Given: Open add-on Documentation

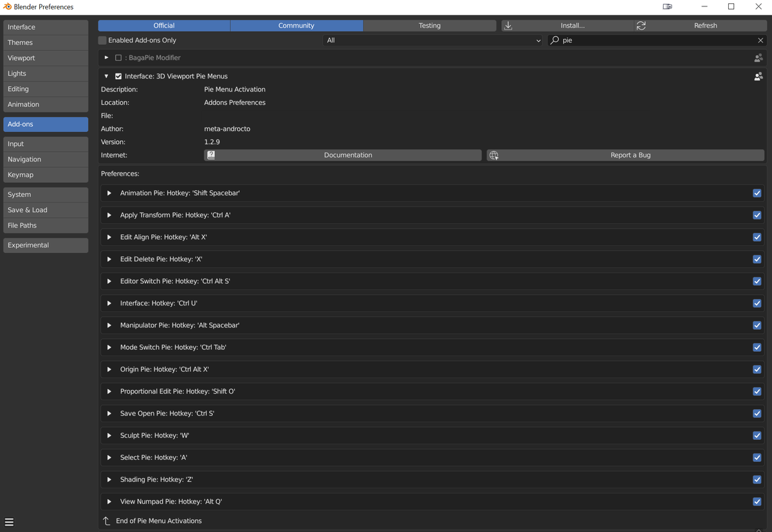Looking at the screenshot, I should point(343,155).
